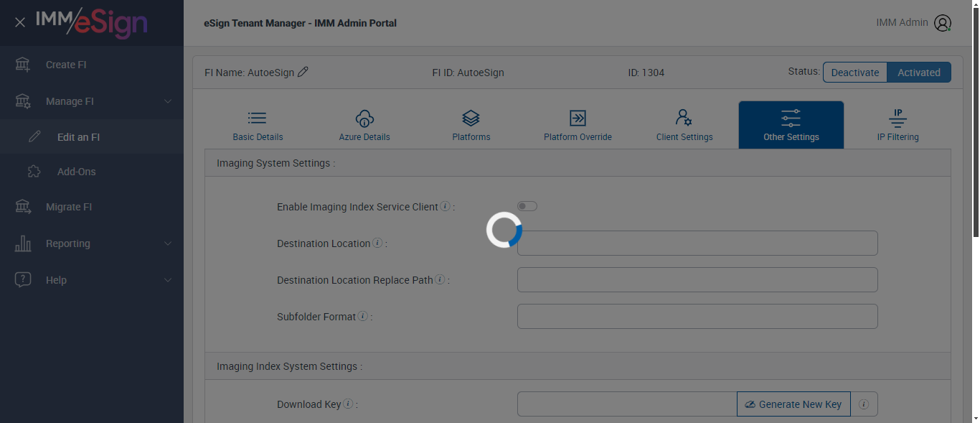Click info icon beside Destination Location Replace Path

(440, 279)
